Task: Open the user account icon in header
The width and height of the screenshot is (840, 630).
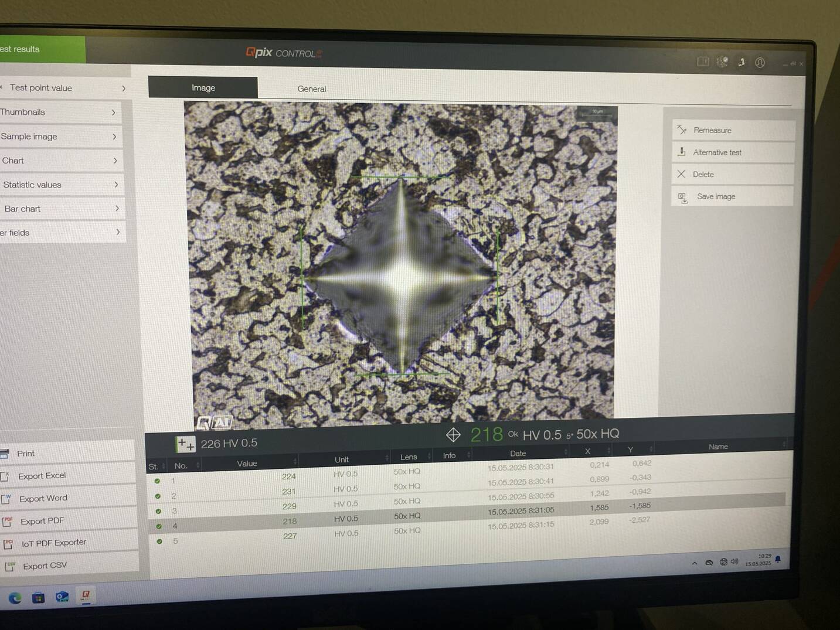Action: [x=760, y=63]
